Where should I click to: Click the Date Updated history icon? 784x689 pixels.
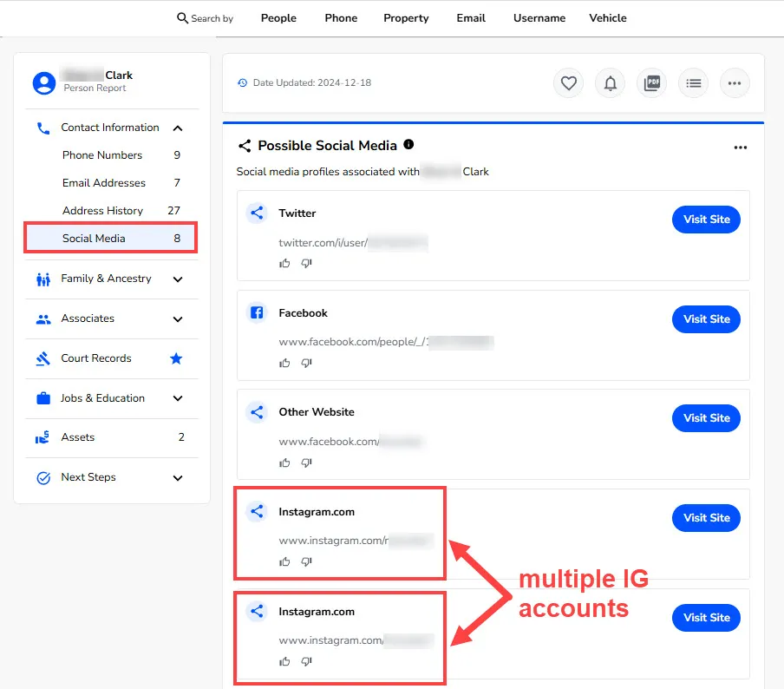(243, 83)
